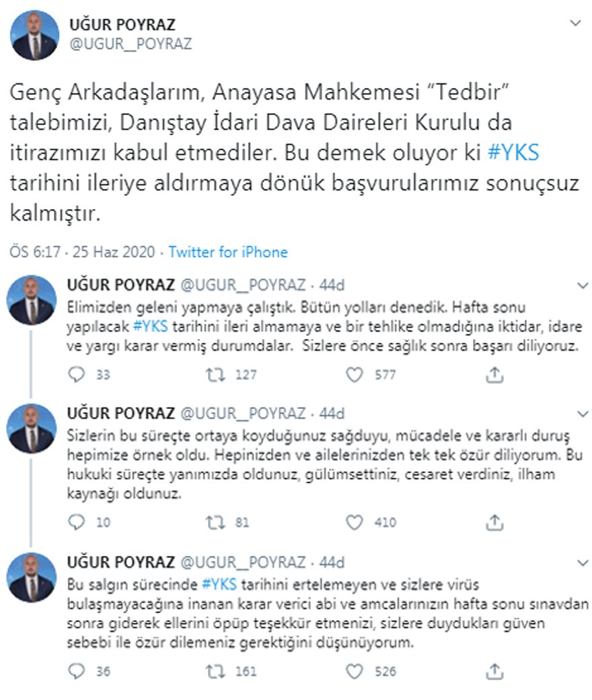Image resolution: width=592 pixels, height=700 pixels.
Task: Like the tweet with 577 likes
Action: click(355, 375)
